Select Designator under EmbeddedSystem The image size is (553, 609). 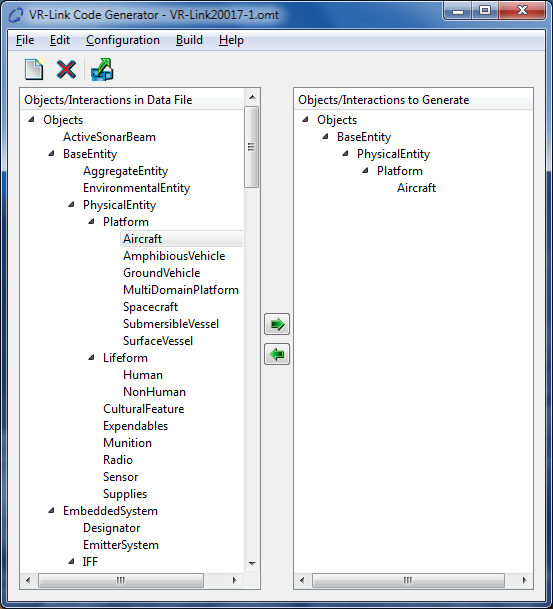tap(111, 528)
